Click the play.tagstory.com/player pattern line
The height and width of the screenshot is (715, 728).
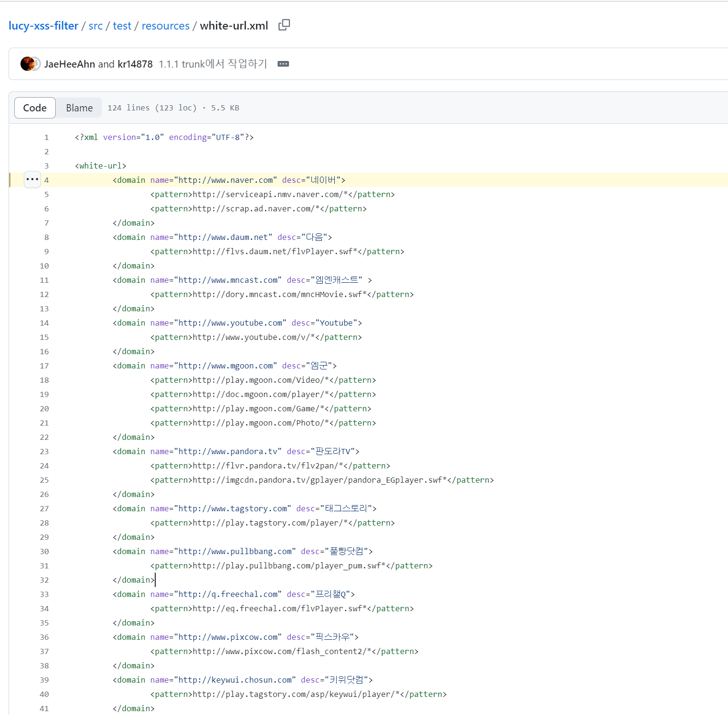[x=273, y=523]
